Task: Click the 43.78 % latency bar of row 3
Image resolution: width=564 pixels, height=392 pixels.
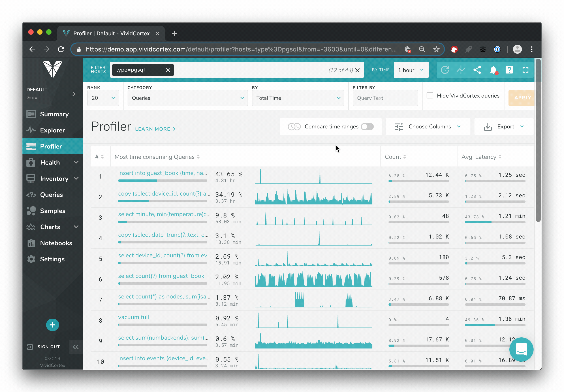Action: (495, 222)
